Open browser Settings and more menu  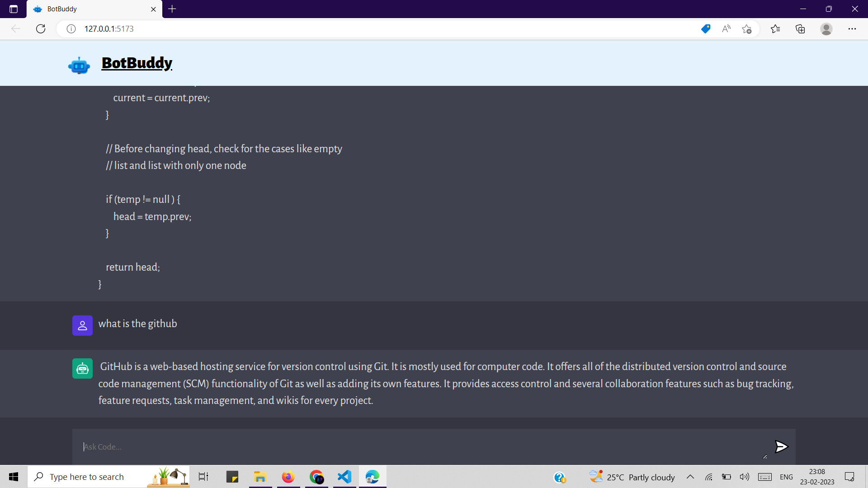pyautogui.click(x=852, y=29)
